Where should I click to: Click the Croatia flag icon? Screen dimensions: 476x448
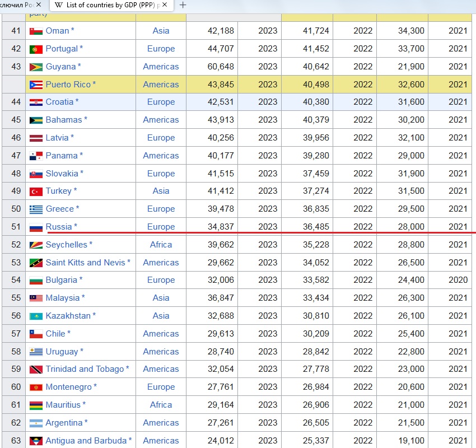click(36, 102)
